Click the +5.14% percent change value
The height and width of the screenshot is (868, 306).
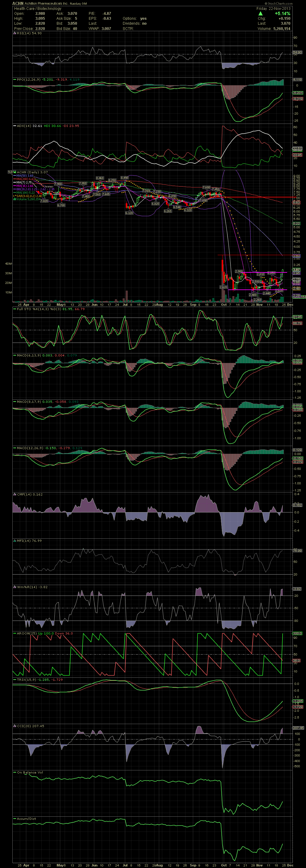pyautogui.click(x=283, y=14)
